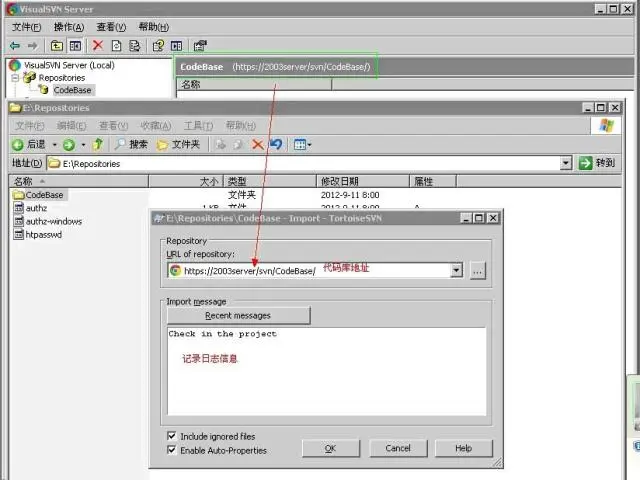The image size is (640, 480).
Task: Click Recent messages button
Action: coord(238,316)
